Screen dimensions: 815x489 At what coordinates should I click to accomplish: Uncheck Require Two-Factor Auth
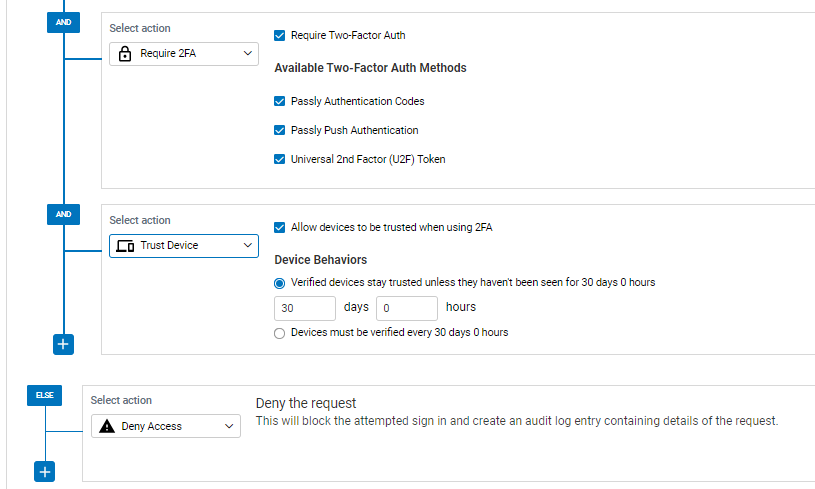click(280, 35)
